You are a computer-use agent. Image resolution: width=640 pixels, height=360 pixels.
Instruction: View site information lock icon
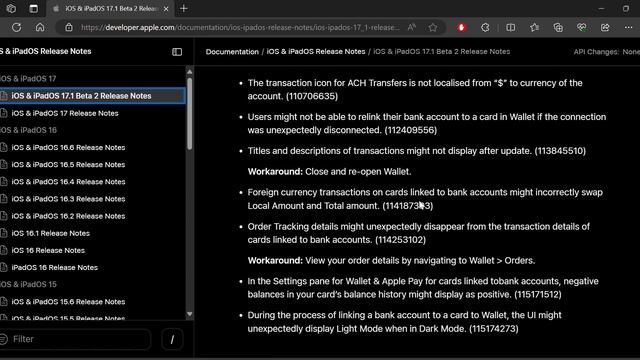(x=69, y=27)
